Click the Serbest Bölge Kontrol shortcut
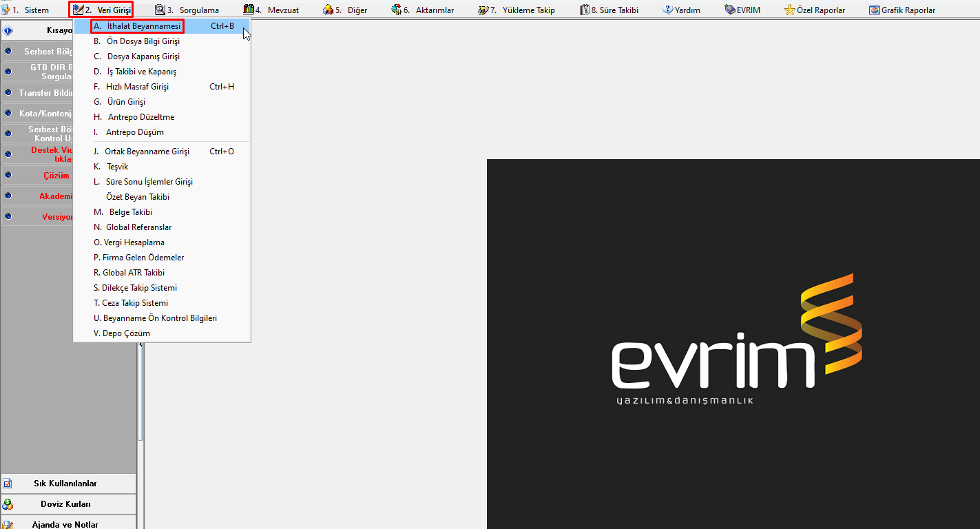Screen dimensions: 980x529 pos(38,134)
